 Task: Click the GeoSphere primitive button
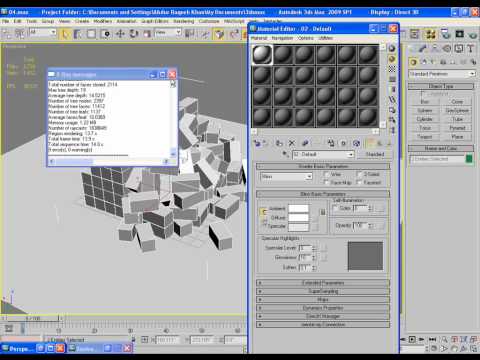[x=457, y=110]
